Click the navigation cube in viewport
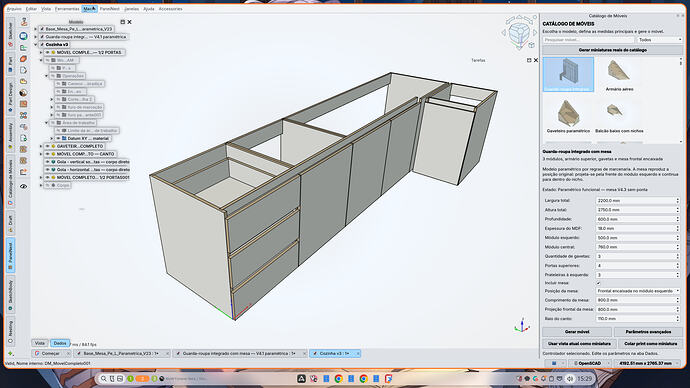690x388 pixels. pos(519,32)
